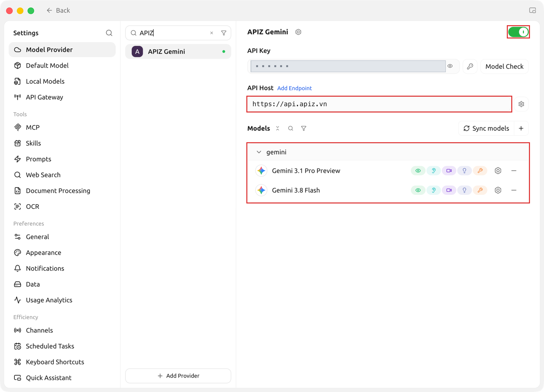Open Default Model settings
The height and width of the screenshot is (392, 544).
(62, 66)
